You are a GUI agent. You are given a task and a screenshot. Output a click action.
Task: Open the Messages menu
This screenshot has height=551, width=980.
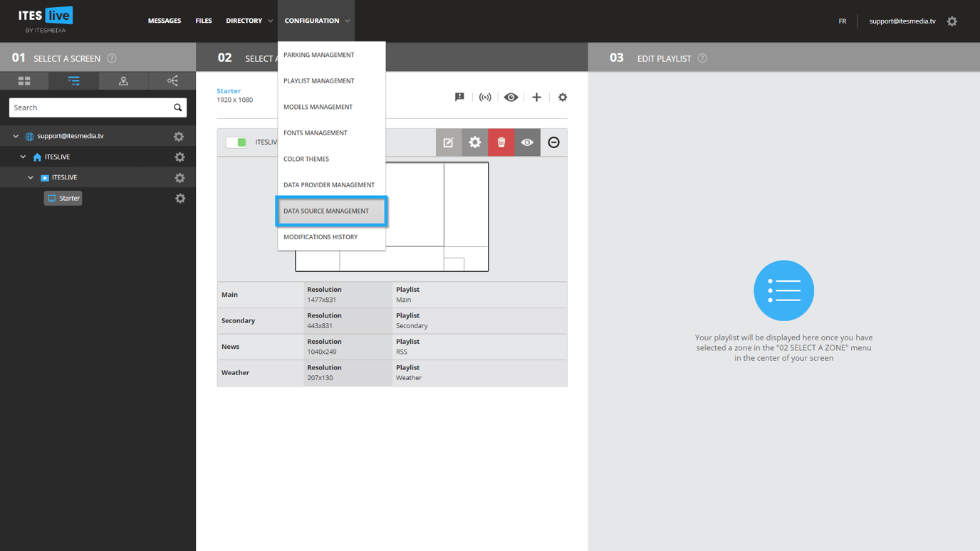[165, 21]
